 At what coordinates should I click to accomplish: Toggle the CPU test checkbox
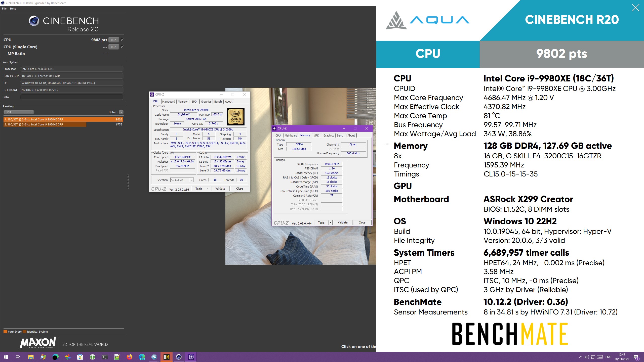click(x=122, y=39)
